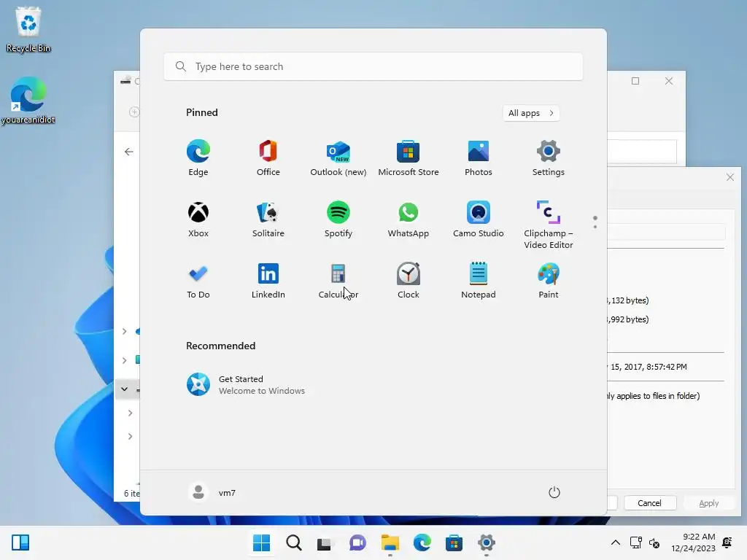Launch Spotify from pinned apps
747x560 pixels.
pos(338,219)
